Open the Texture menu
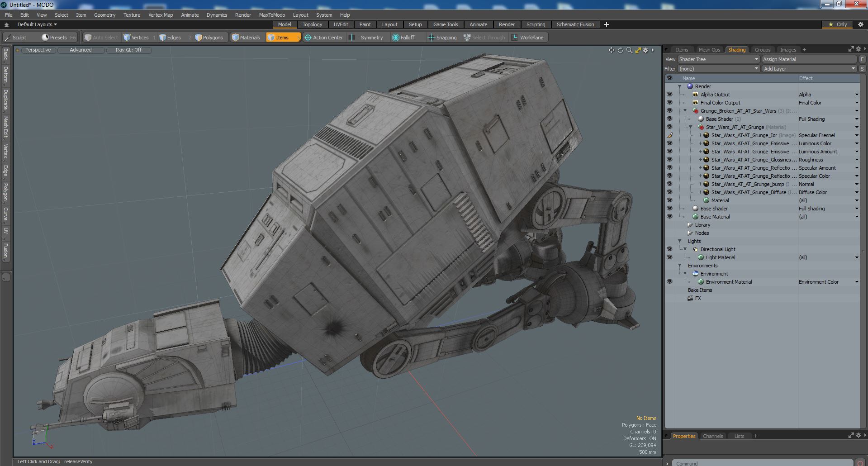The width and height of the screenshot is (868, 466). 132,15
